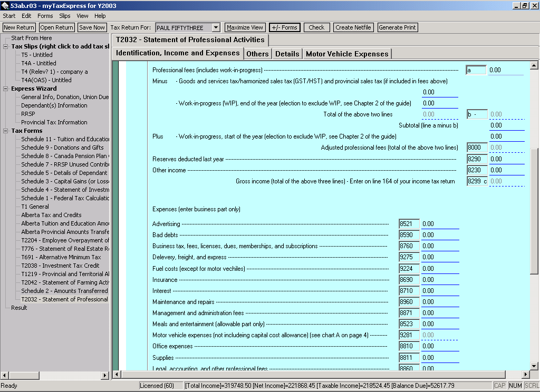Screen dimensions: 540x392
Task: Select T1 General in the tree
Action: tap(35, 207)
